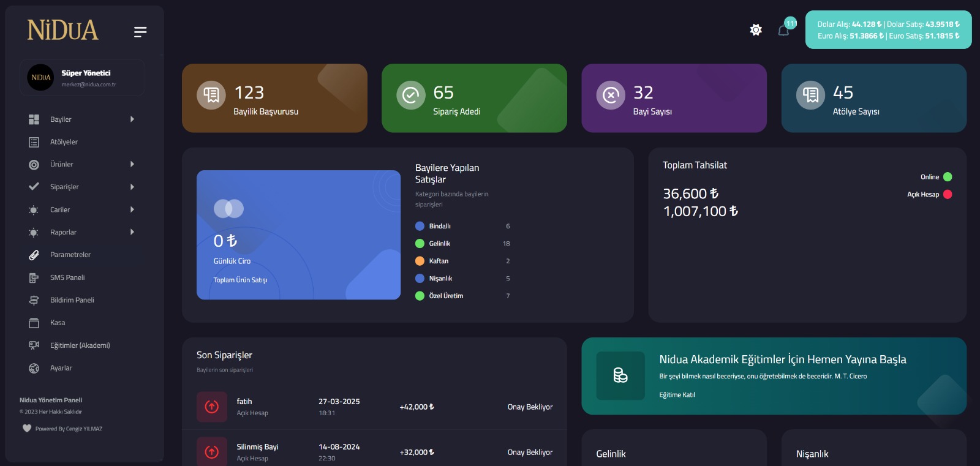This screenshot has width=980, height=466.
Task: Expand the Ürünler submenu arrow
Action: point(132,164)
